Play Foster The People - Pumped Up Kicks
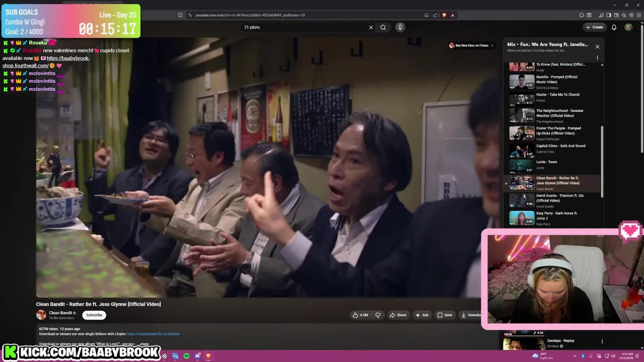 pyautogui.click(x=553, y=133)
